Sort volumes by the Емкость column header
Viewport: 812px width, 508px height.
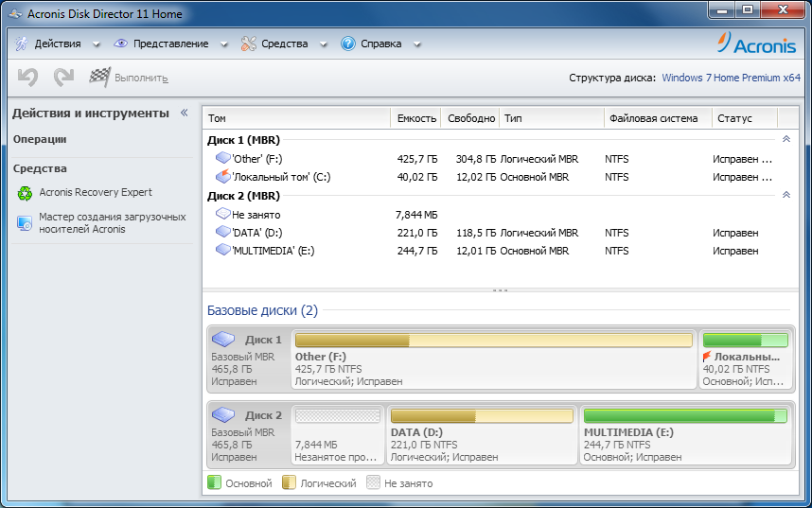coord(416,118)
